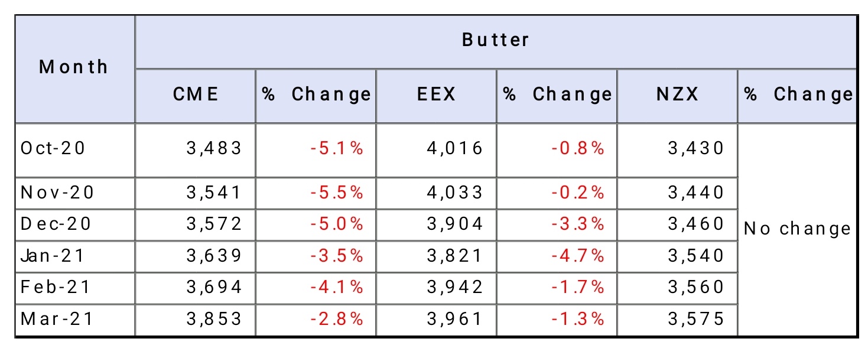868x345 pixels.
Task: Select NZX value 3,575
Action: coord(695,319)
